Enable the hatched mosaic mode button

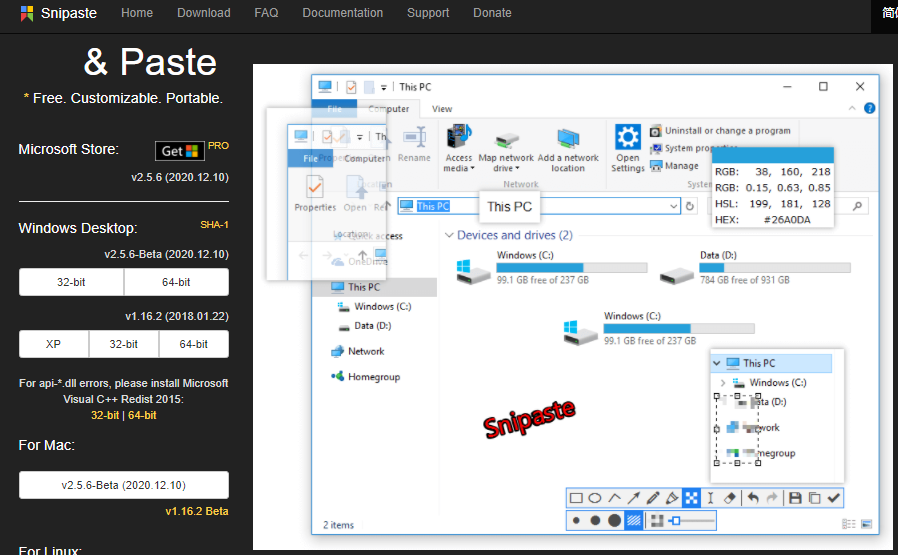(x=633, y=521)
